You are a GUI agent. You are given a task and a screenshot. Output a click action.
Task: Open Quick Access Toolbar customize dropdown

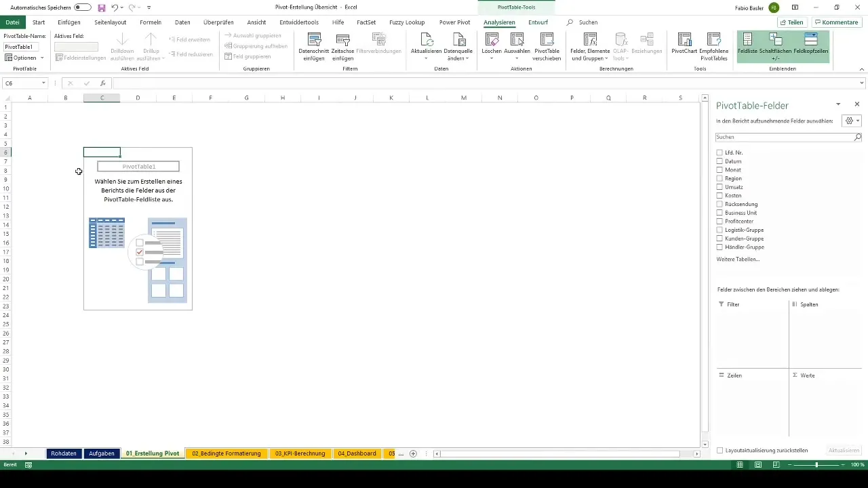pyautogui.click(x=149, y=7)
